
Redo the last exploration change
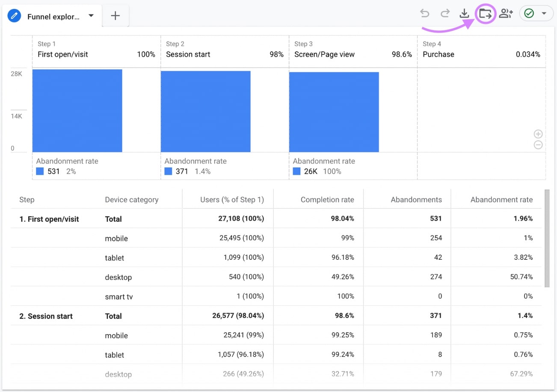pyautogui.click(x=445, y=13)
